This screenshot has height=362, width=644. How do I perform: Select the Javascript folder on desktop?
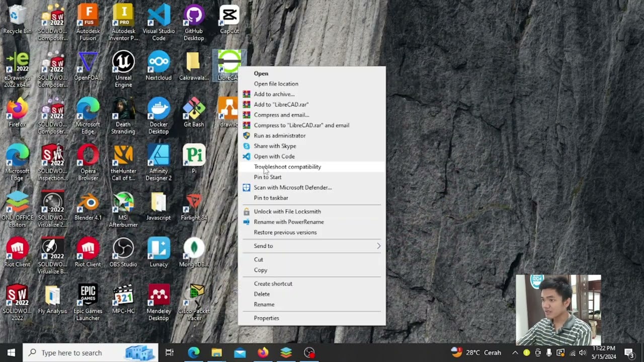pyautogui.click(x=158, y=207)
